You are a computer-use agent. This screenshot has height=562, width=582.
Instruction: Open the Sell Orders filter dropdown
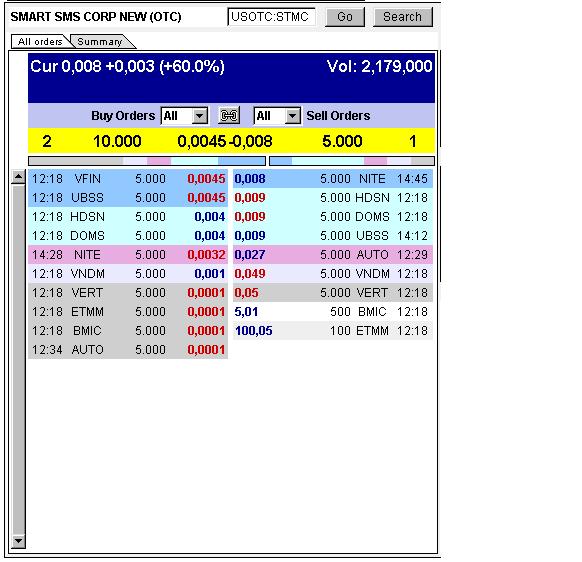click(x=277, y=116)
